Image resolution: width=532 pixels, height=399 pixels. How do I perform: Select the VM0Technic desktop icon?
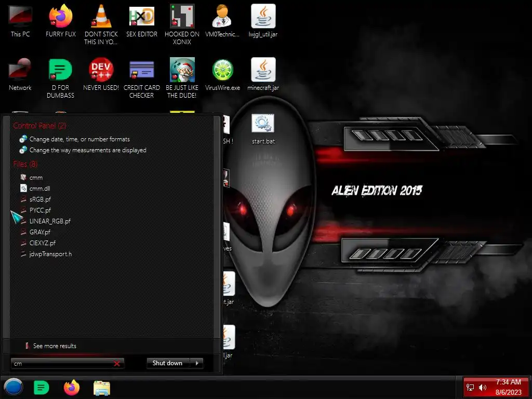pos(222,21)
